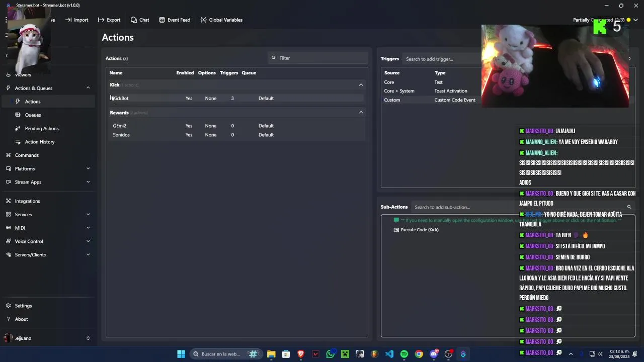Image resolution: width=644 pixels, height=362 pixels.
Task: Open File Explorer from the taskbar
Action: (271, 354)
